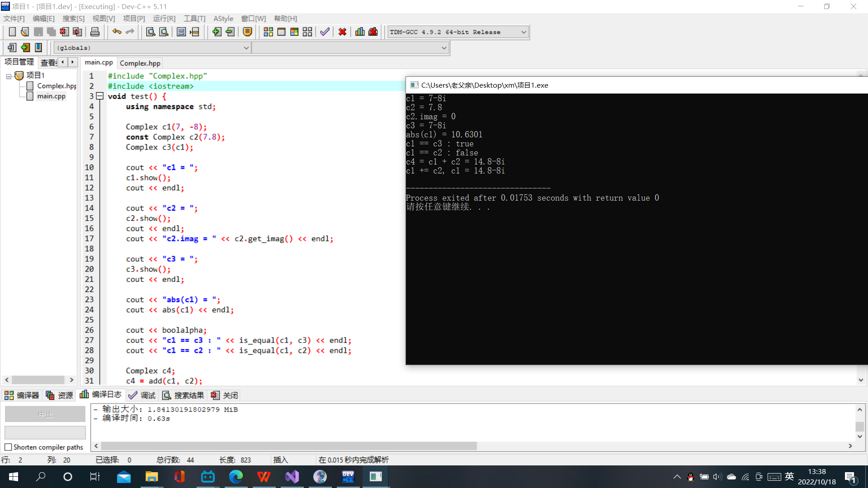The image size is (868, 488).
Task: Open the 运行[R] menu
Action: [x=164, y=19]
